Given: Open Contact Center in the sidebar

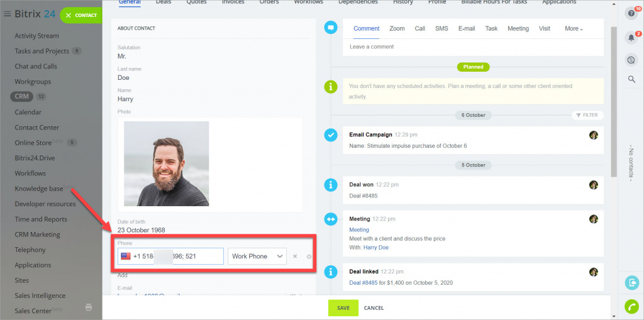Looking at the screenshot, I should [x=37, y=128].
